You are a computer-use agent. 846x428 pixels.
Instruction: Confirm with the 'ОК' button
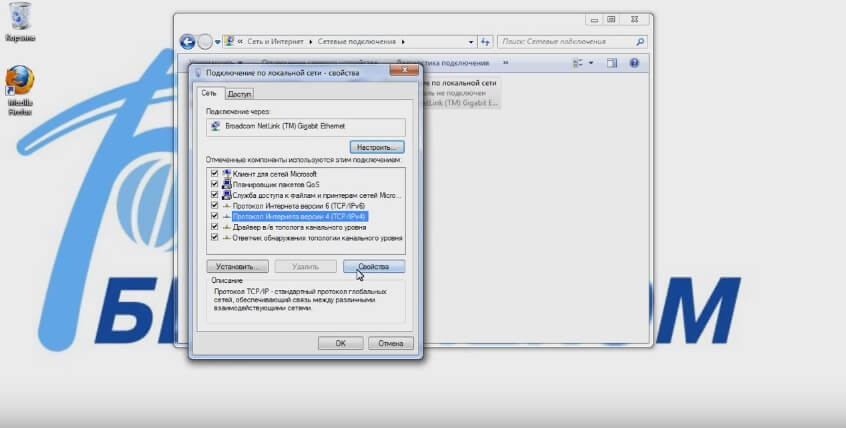(x=340, y=343)
